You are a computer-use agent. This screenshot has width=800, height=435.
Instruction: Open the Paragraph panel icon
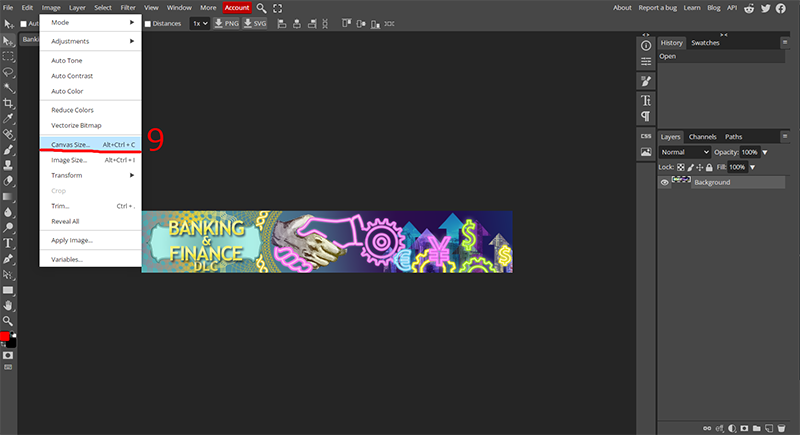[x=646, y=116]
